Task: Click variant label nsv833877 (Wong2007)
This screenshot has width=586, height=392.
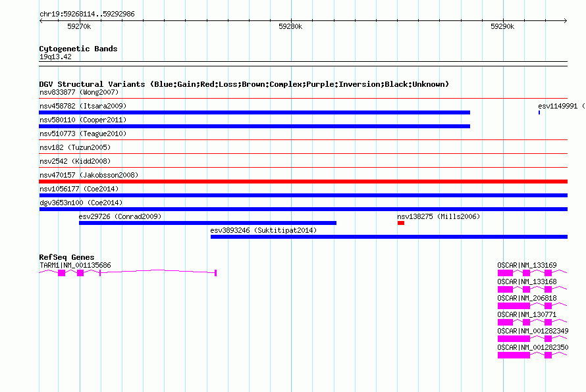Action: pos(79,92)
